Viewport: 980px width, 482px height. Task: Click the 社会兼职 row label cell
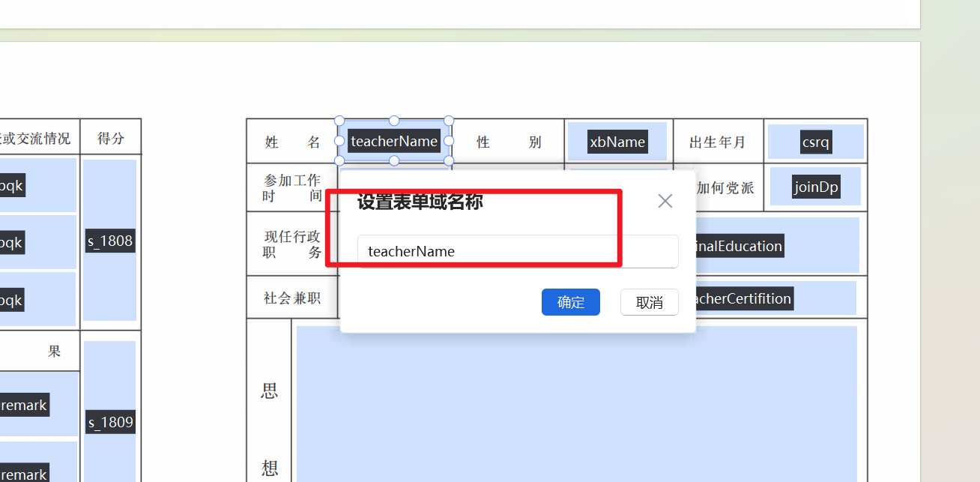pos(291,298)
